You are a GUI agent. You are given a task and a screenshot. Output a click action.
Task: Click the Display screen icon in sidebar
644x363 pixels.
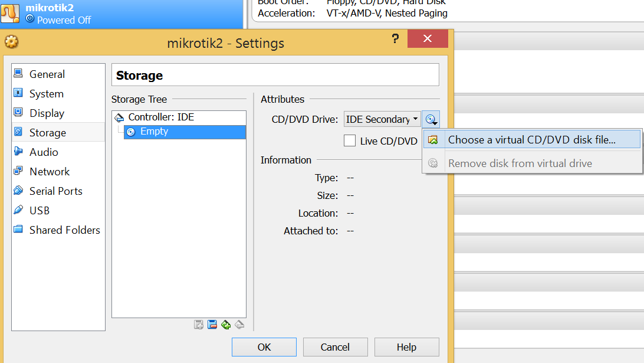18,112
